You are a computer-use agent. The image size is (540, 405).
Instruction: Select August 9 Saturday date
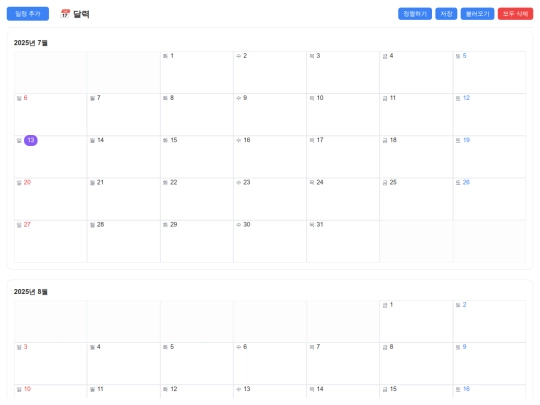pyautogui.click(x=464, y=347)
